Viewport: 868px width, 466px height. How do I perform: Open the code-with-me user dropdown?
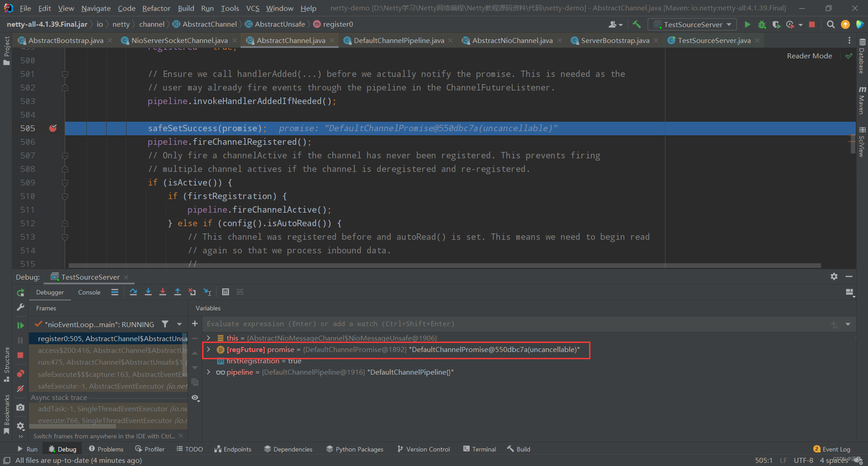pos(616,24)
